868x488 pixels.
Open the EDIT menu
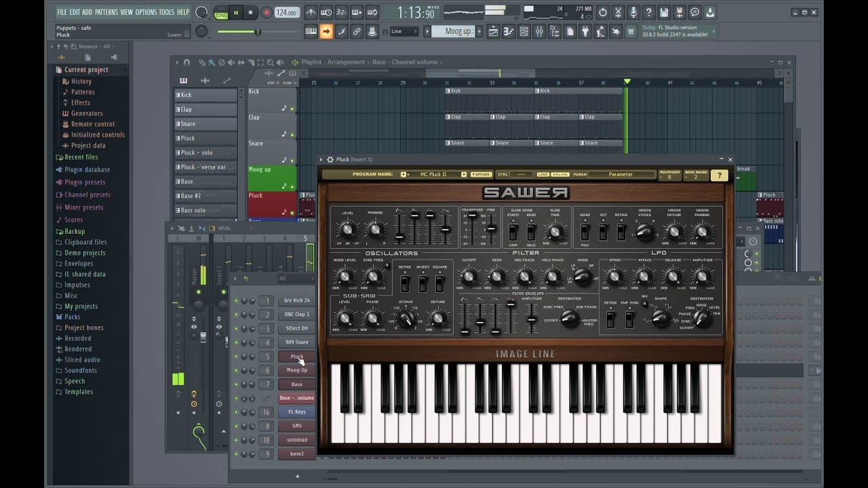click(75, 12)
